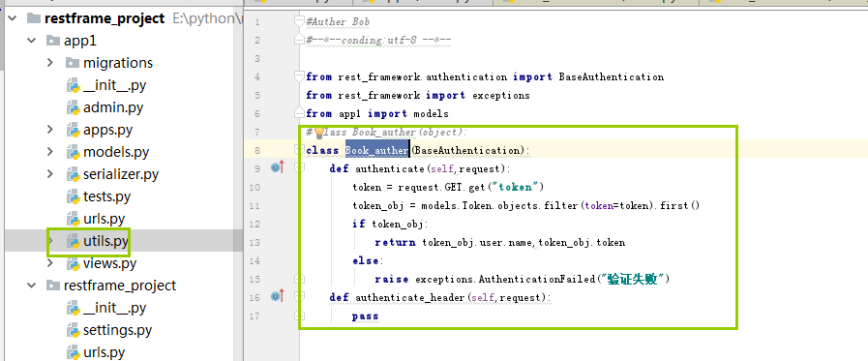Click the 'if token_obj:' statement on line 12
Image resolution: width=868 pixels, height=361 pixels.
tap(390, 224)
